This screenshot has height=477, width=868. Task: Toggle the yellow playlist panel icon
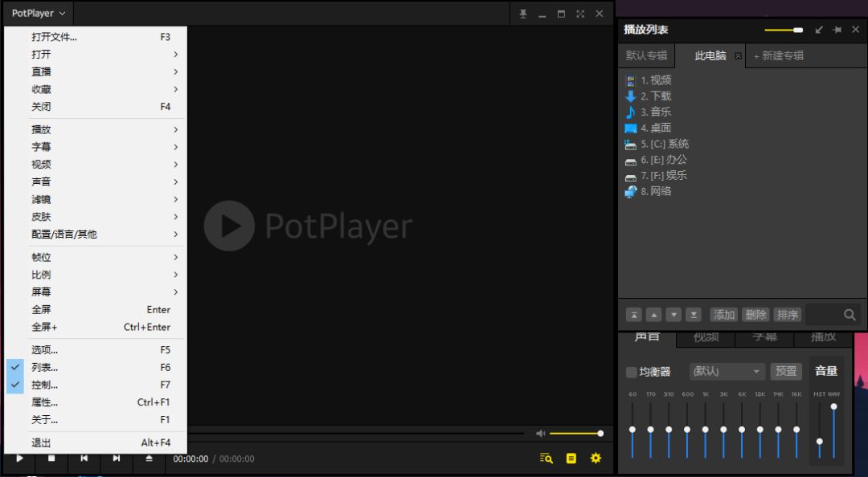click(x=571, y=459)
